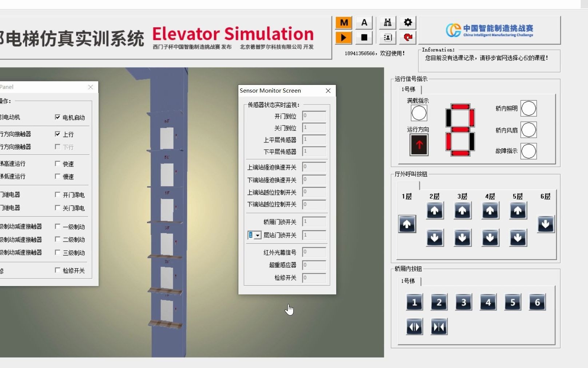Click the 轿内风扇 indicator lamp
Image resolution: width=588 pixels, height=368 pixels.
[529, 130]
